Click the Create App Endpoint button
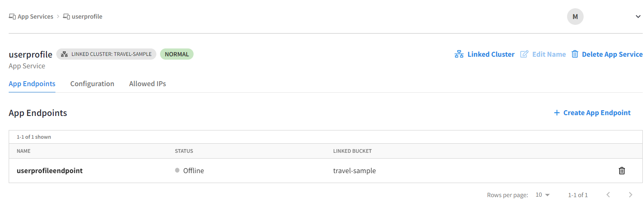644x205 pixels. [596, 113]
